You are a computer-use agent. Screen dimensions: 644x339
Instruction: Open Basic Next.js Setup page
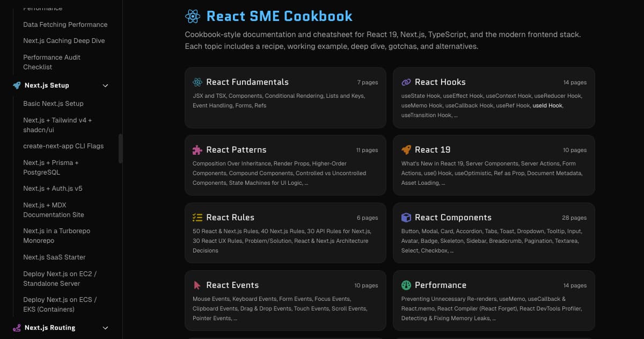click(53, 104)
